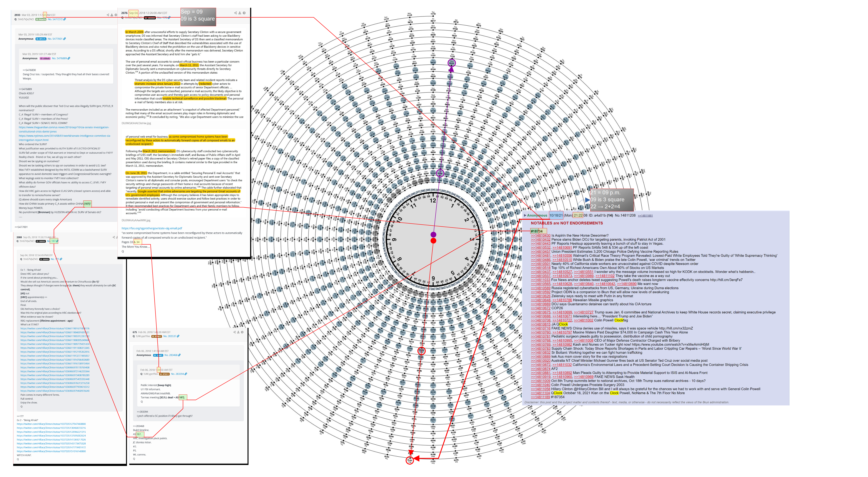Open notable link >>14810518 Top 10% Richest
Viewport: 868px width, 477px height.
point(540,268)
